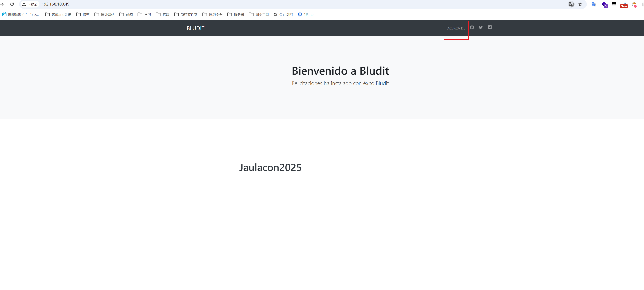Bookmark this page with the star icon
Screen dimensions: 644x290
coord(580,4)
